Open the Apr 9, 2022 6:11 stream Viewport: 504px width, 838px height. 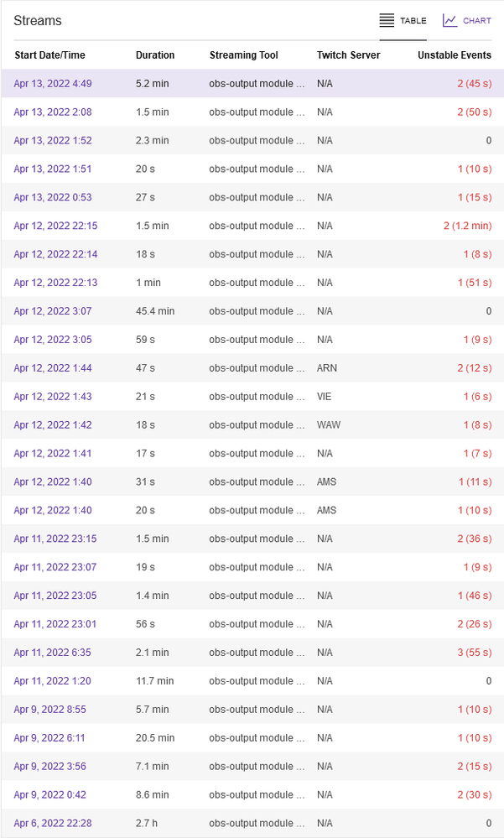[x=49, y=738]
